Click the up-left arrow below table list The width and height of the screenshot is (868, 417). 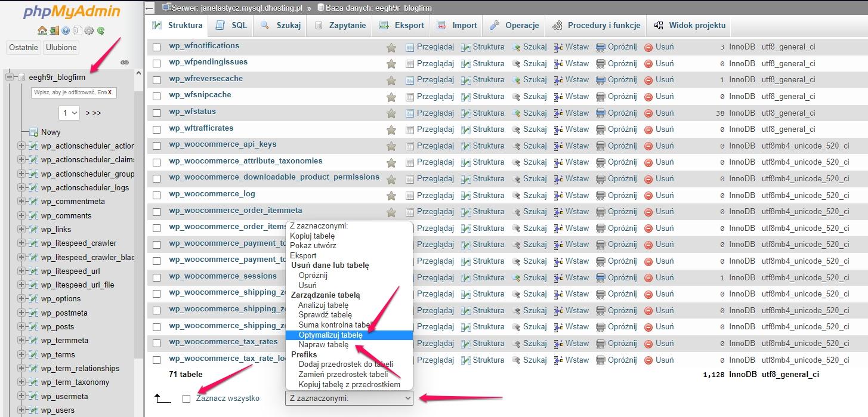coord(162,398)
